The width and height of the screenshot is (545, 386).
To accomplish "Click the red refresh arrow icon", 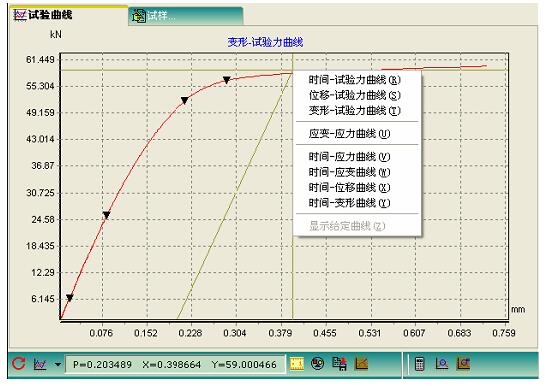I will coord(18,364).
